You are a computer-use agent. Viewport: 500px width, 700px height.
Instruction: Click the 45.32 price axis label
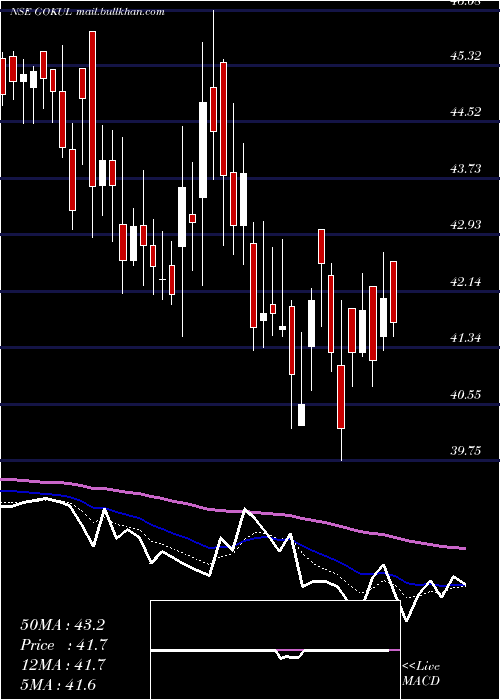(x=466, y=56)
